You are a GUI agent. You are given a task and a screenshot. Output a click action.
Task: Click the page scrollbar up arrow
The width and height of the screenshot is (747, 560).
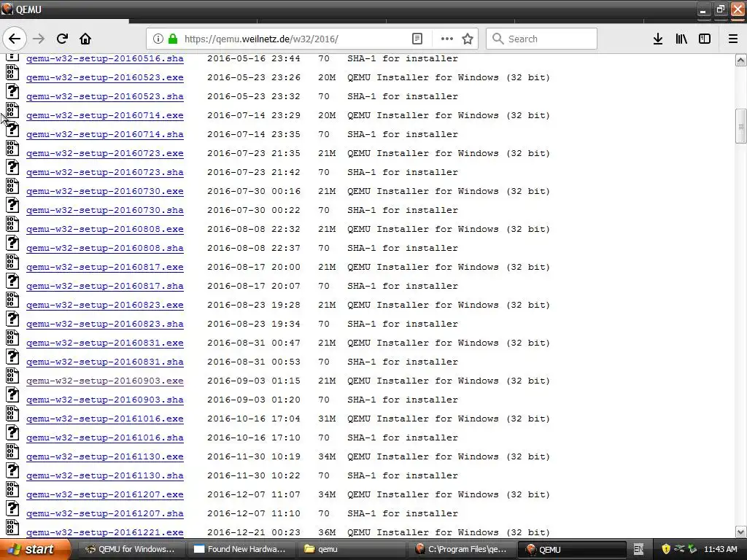point(740,60)
